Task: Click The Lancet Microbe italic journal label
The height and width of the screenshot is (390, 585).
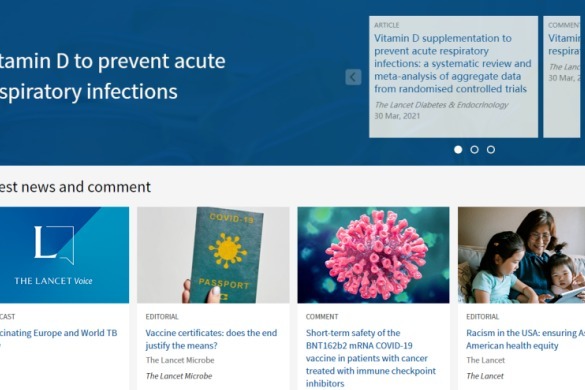Action: (179, 376)
